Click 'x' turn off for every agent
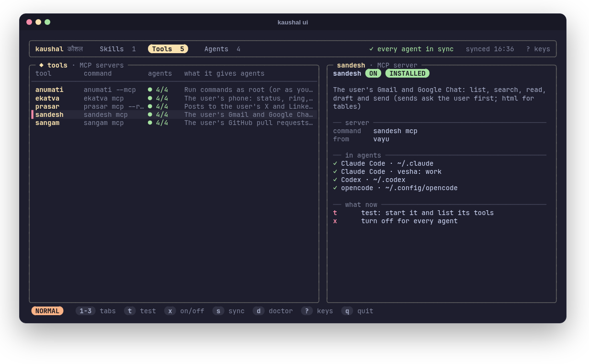 (x=395, y=221)
